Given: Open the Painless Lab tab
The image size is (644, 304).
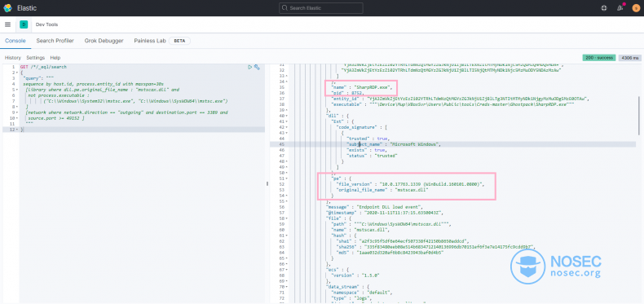Looking at the screenshot, I should [x=150, y=41].
